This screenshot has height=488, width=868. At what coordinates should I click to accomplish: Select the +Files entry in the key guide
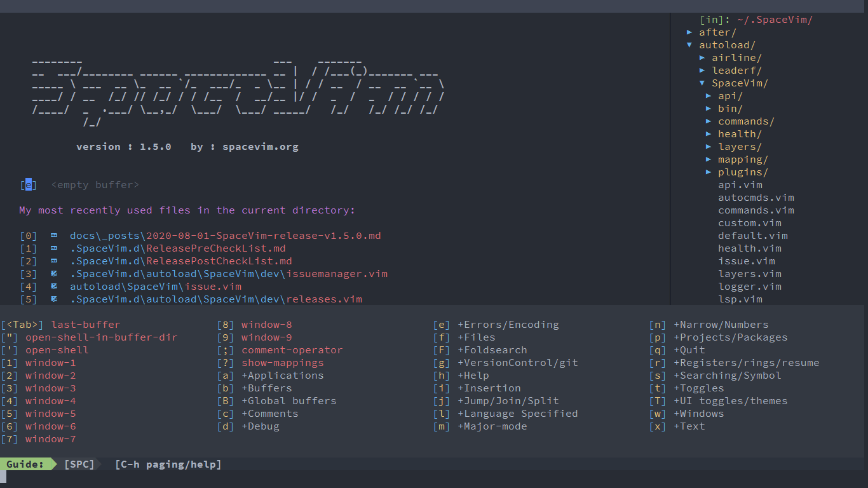point(477,337)
